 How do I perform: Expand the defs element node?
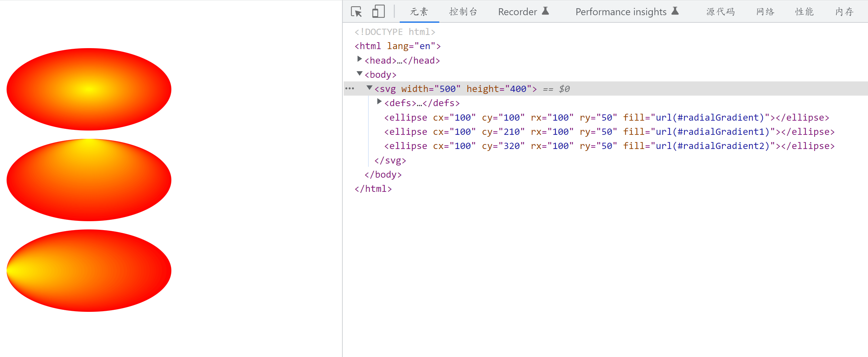pos(379,102)
